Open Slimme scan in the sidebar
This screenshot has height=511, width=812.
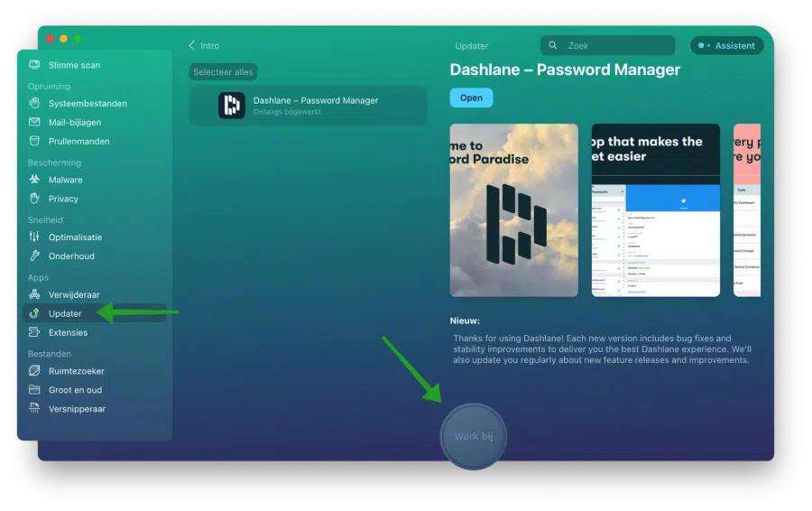coord(95,65)
